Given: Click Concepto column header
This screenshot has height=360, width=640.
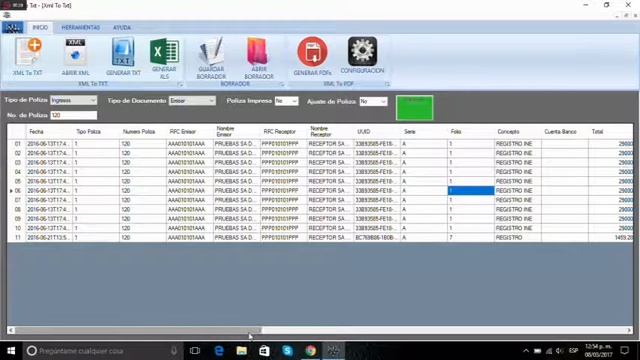Looking at the screenshot, I should (518, 131).
